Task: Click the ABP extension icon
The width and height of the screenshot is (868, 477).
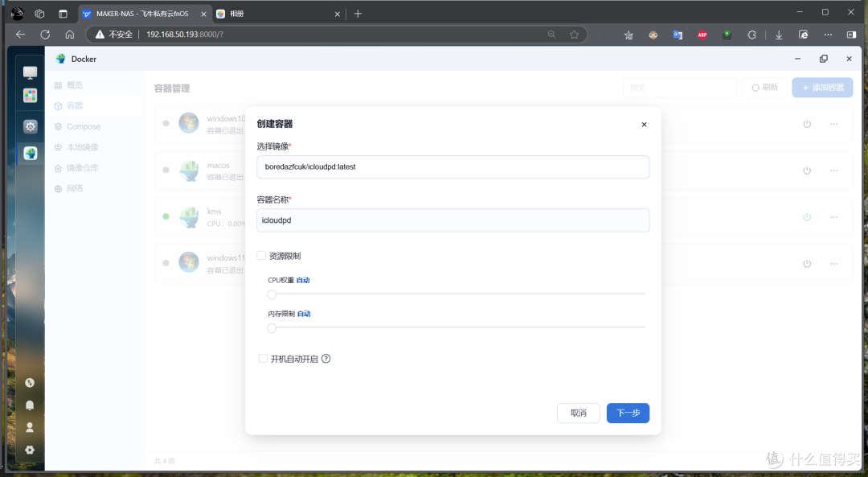Action: pos(702,35)
